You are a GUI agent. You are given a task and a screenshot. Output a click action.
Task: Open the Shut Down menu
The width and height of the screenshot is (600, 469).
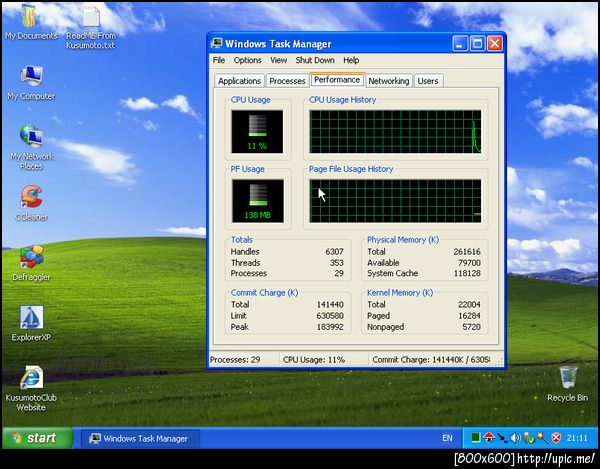[x=315, y=60]
